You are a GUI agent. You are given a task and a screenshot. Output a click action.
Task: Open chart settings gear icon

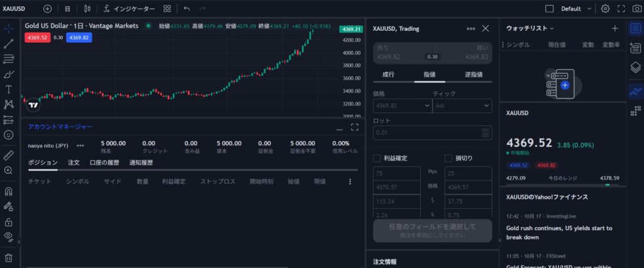pos(605,9)
